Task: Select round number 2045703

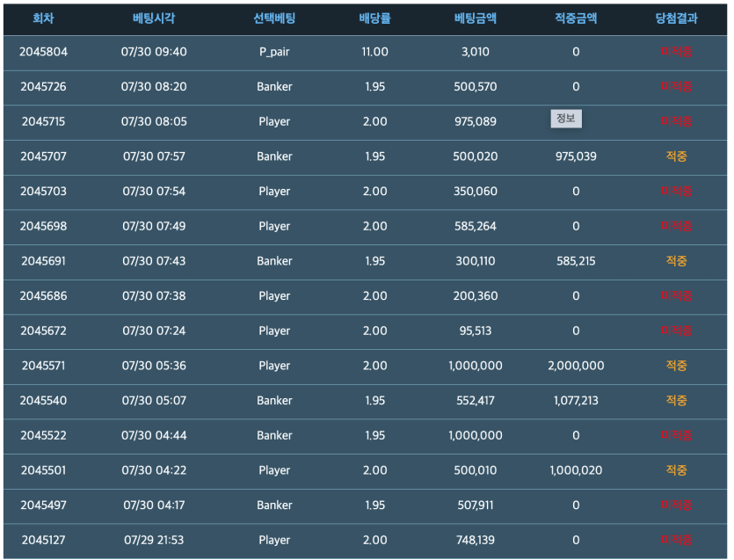Action: coord(43,191)
